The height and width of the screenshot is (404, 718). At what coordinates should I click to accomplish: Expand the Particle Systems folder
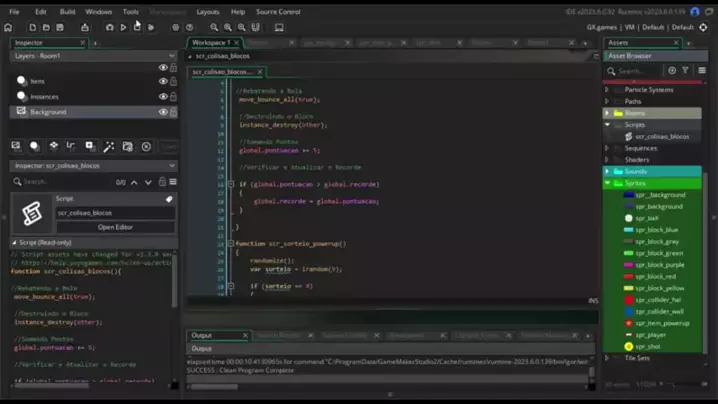coord(607,90)
